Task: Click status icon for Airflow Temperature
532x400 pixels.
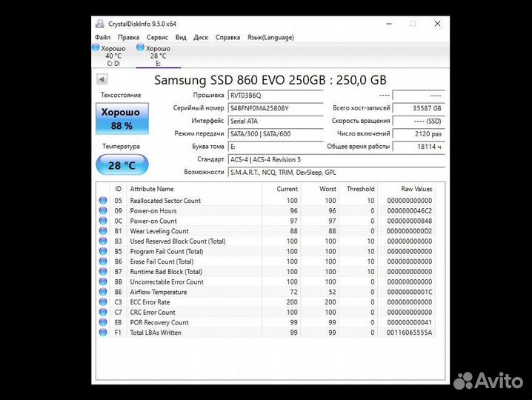Action: coord(103,292)
